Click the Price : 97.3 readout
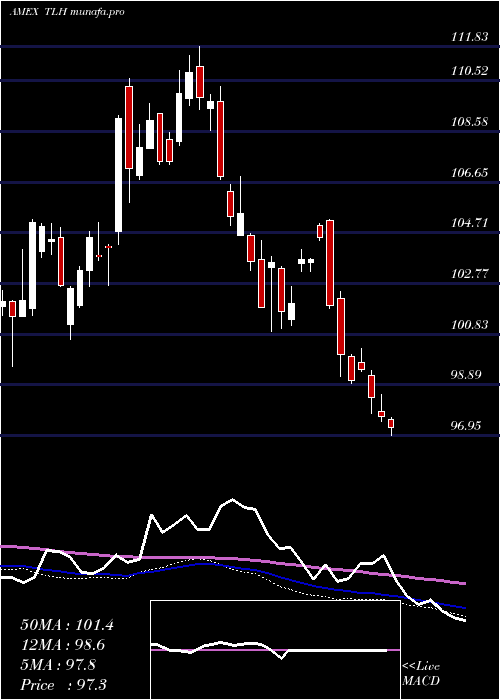 (63, 684)
